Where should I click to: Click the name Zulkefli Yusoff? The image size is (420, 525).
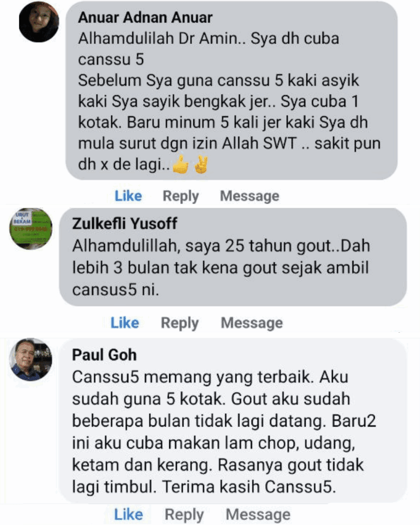pyautogui.click(x=125, y=224)
